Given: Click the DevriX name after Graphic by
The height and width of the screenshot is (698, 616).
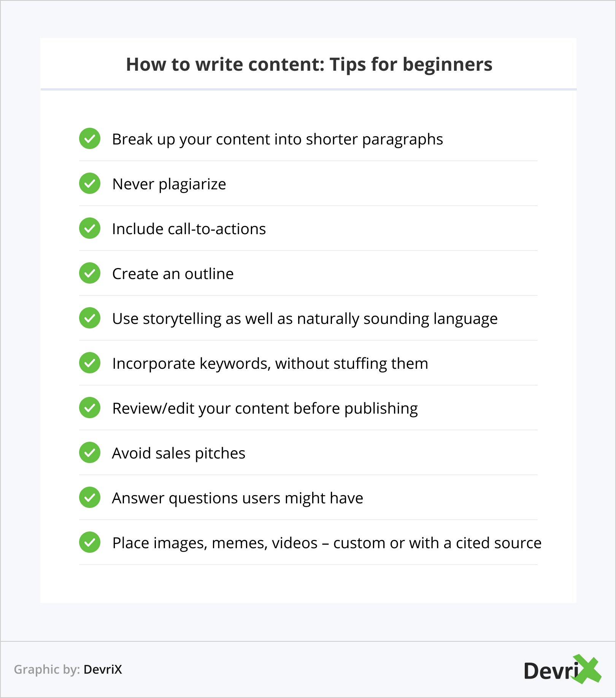Looking at the screenshot, I should (103, 669).
